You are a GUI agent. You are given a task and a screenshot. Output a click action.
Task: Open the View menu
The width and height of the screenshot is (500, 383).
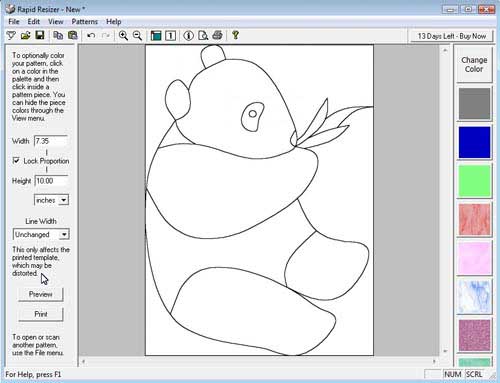[56, 22]
